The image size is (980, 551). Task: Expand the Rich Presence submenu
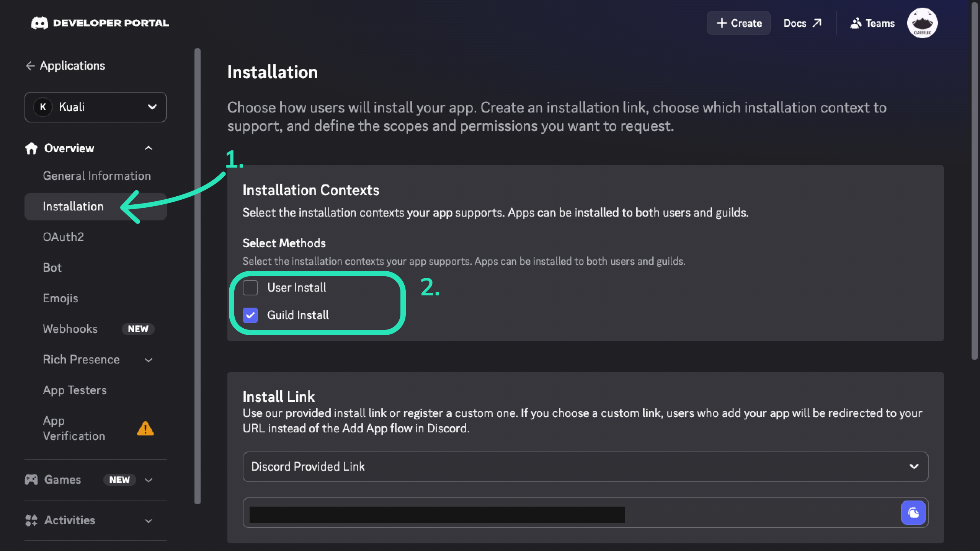coord(149,360)
